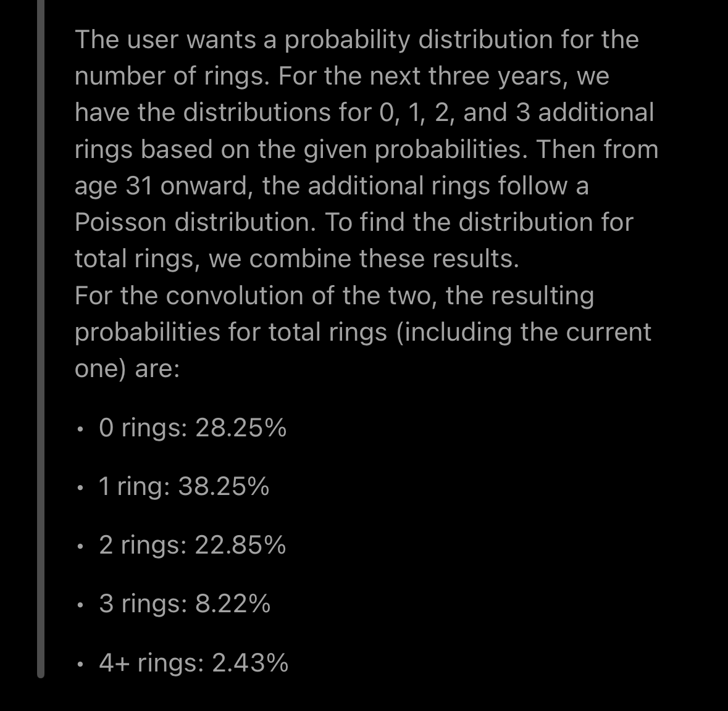Click the '3 rings: 8.22%' list item

185,604
